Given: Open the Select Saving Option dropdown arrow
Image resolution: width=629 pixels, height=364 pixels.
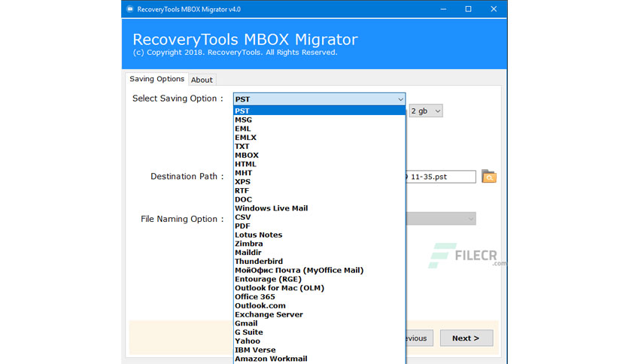Looking at the screenshot, I should point(400,99).
